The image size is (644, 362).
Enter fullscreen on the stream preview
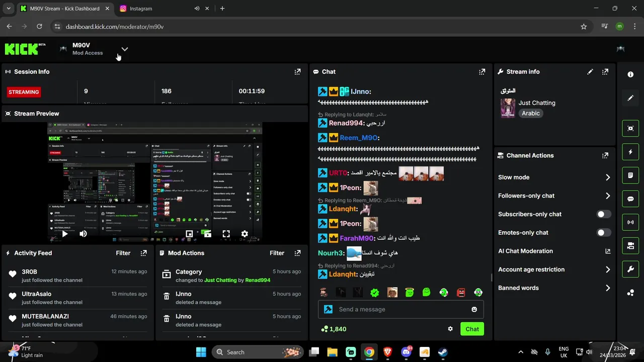coord(226,234)
